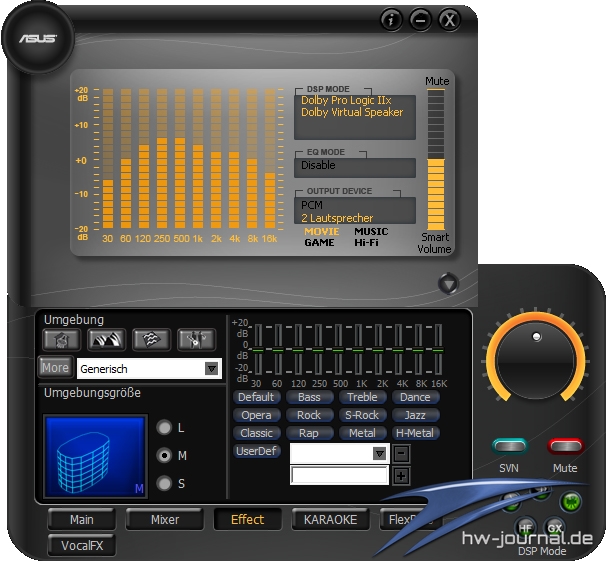Select Hi-Fi mode in display
Image resolution: width=606 pixels, height=562 pixels.
click(x=366, y=243)
